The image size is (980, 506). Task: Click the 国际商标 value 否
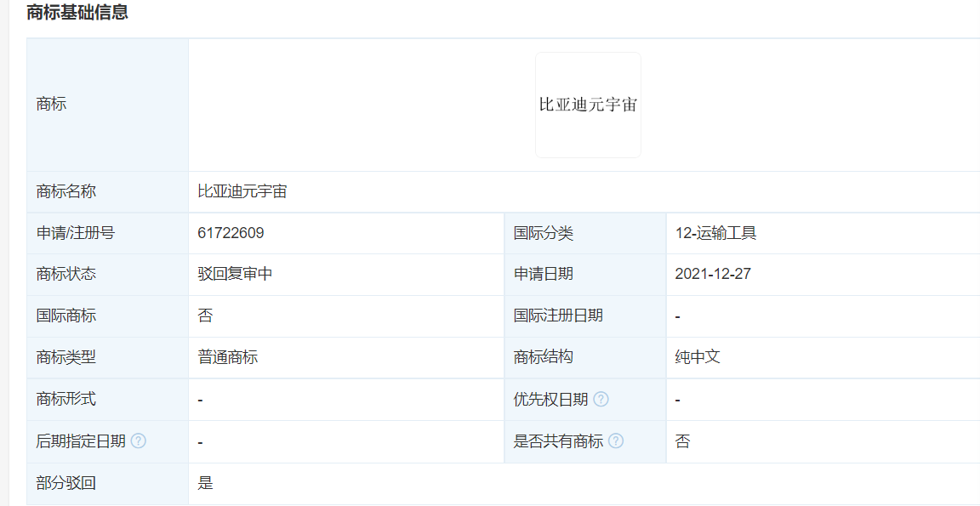point(205,316)
